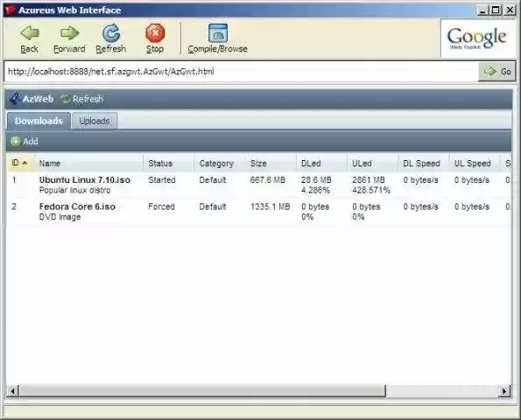The height and width of the screenshot is (420, 521).
Task: Click the Popular linux distro description
Action: pyautogui.click(x=74, y=190)
